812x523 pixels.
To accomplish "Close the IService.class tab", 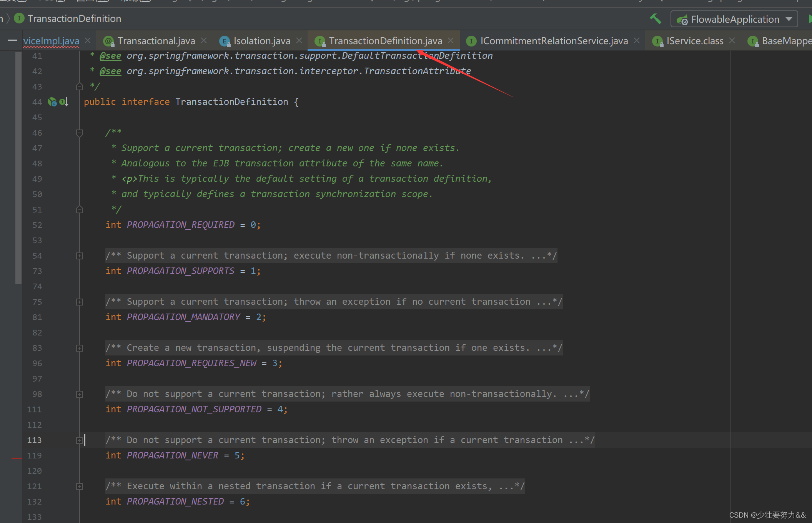I will [x=732, y=40].
